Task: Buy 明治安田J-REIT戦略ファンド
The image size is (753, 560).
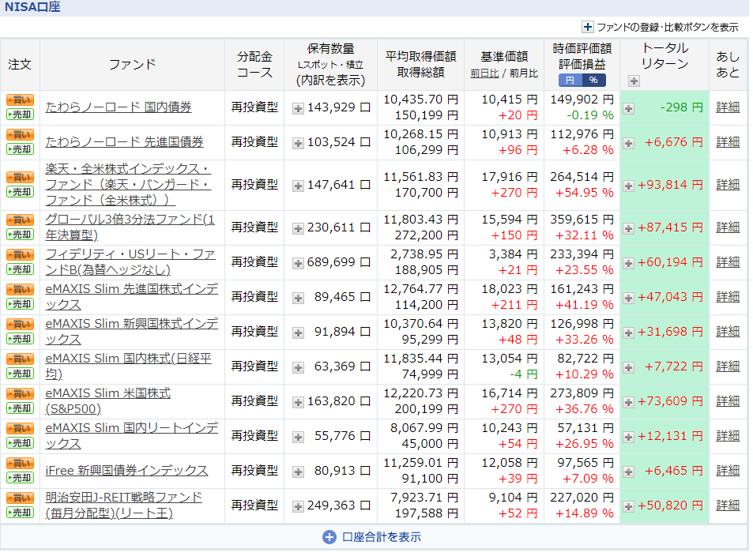Action: (x=20, y=498)
